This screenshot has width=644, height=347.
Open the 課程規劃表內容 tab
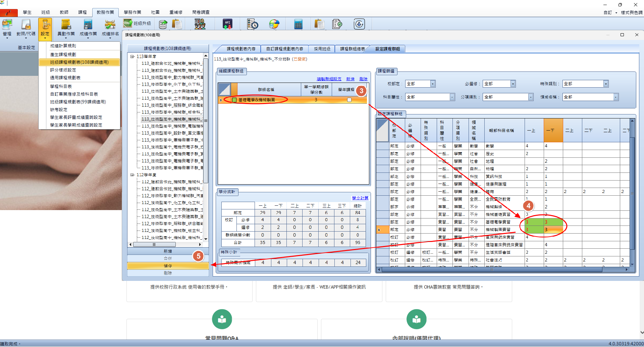click(x=241, y=49)
